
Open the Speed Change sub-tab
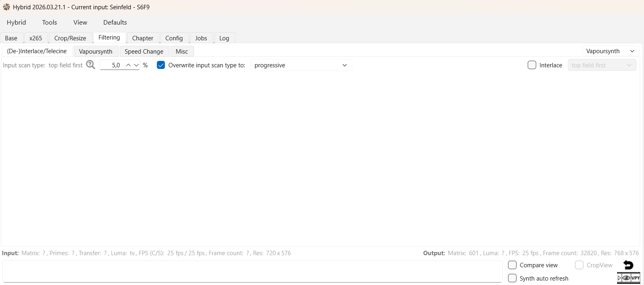144,52
